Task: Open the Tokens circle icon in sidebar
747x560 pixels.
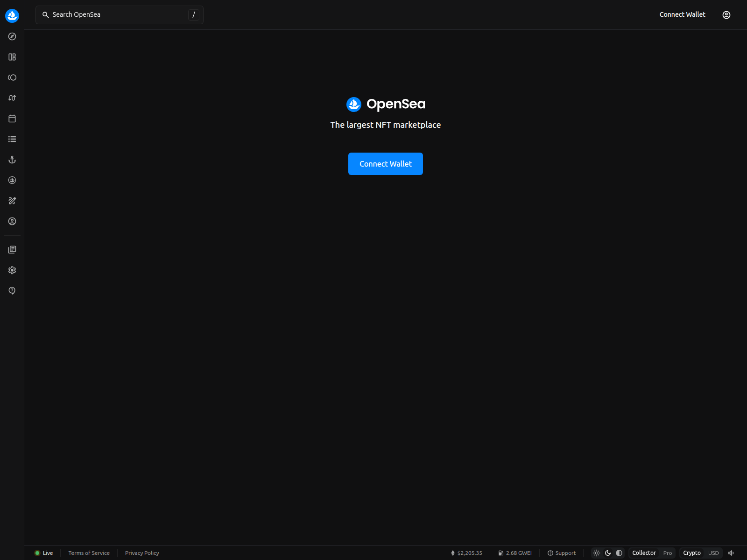Action: (12, 77)
